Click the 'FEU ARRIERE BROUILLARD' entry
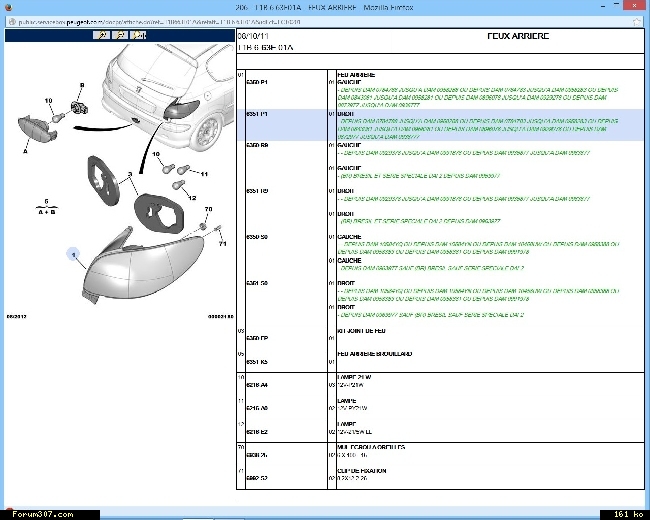Screen dimensions: 650x520 click(375, 354)
